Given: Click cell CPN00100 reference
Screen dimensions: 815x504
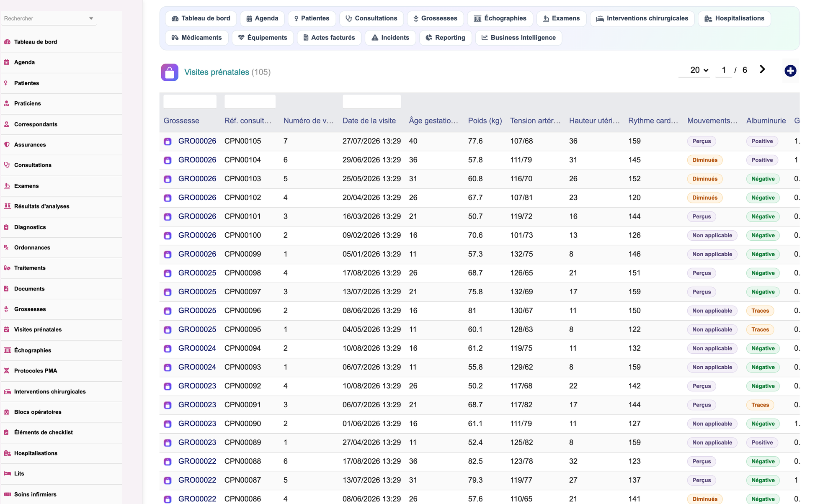Looking at the screenshot, I should coord(243,235).
